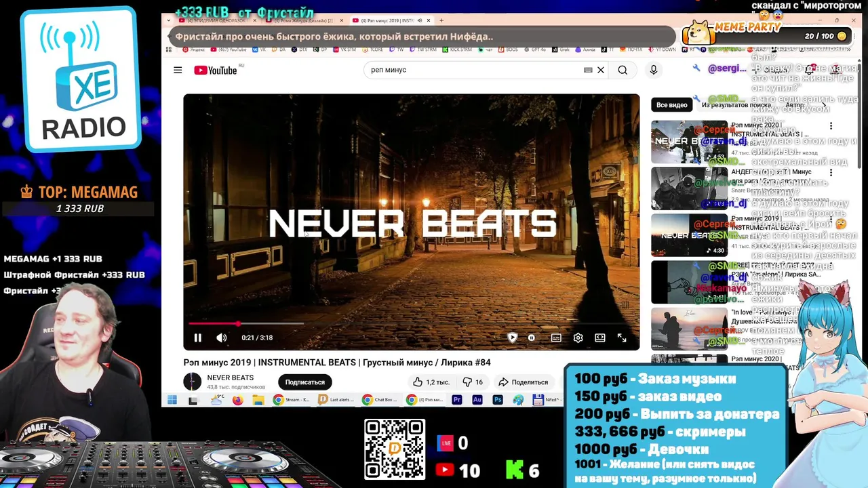Click the Подписаться subscribe button

point(304,382)
